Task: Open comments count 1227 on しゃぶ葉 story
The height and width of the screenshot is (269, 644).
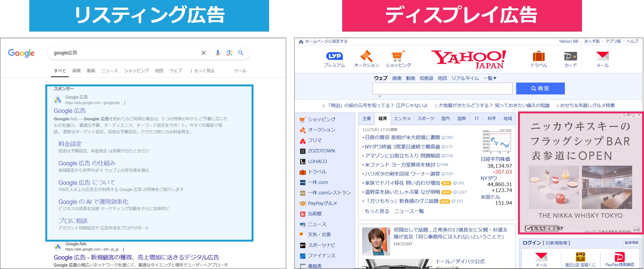Action: (460, 192)
